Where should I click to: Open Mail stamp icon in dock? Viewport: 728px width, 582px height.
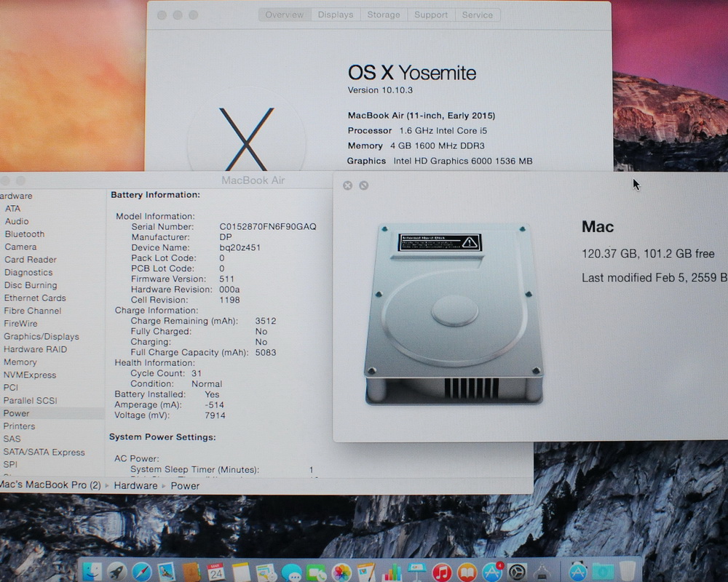coord(166,572)
